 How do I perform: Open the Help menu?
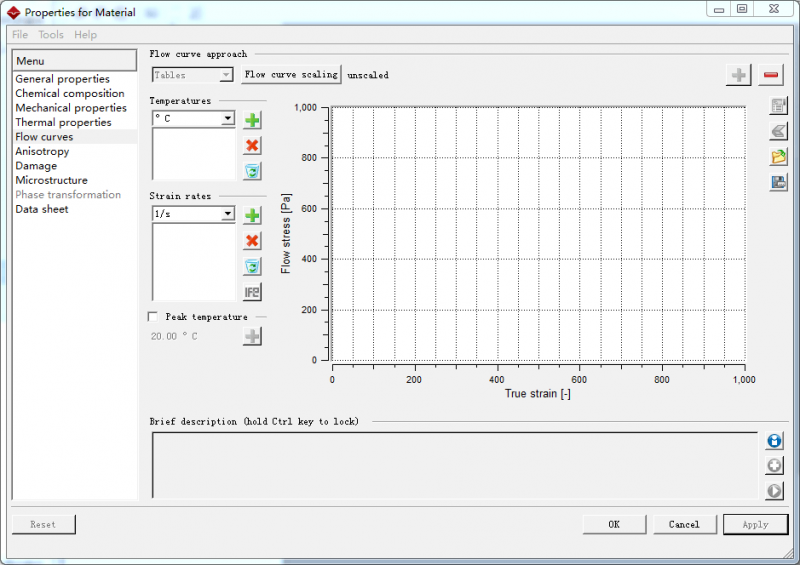tap(85, 35)
